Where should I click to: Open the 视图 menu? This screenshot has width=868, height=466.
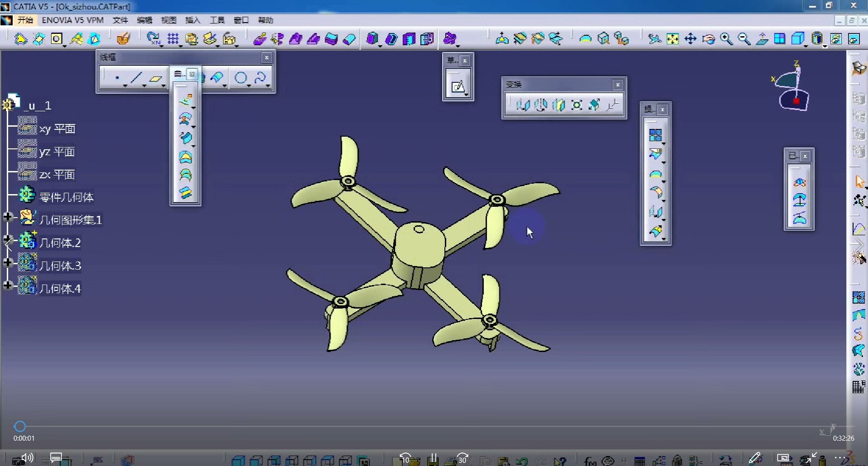tap(169, 20)
